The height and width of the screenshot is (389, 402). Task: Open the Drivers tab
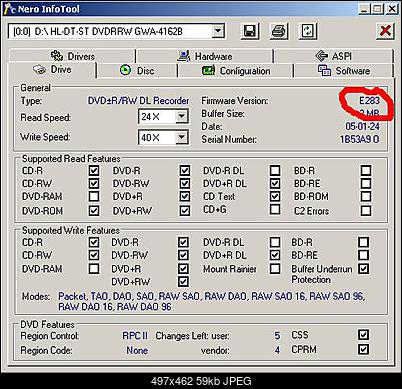click(x=73, y=56)
